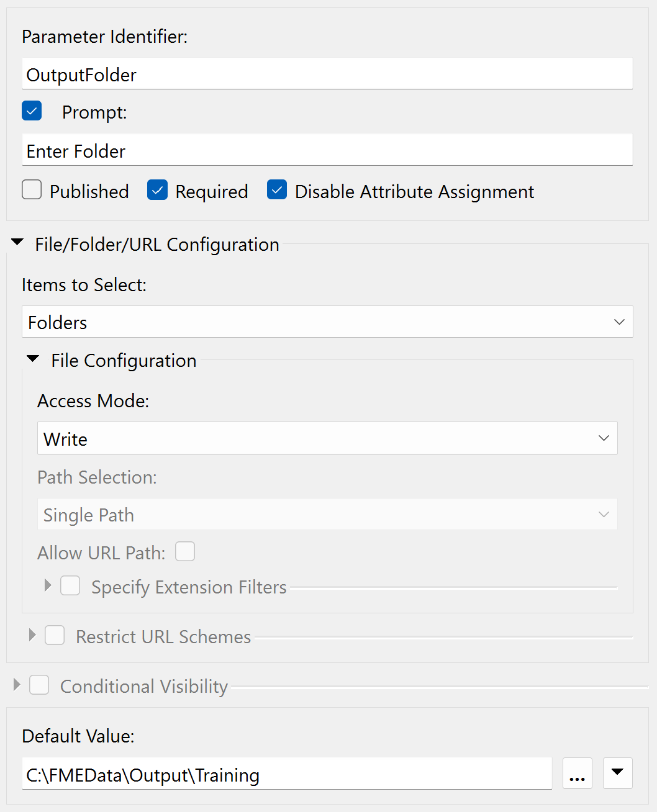Open the Access Mode dropdown
This screenshot has width=657, height=812.
[x=603, y=438]
